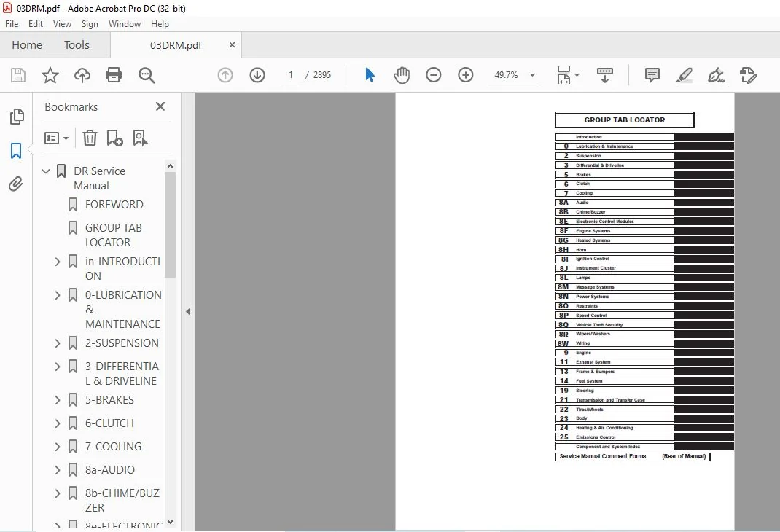Open the Window menu

125,24
